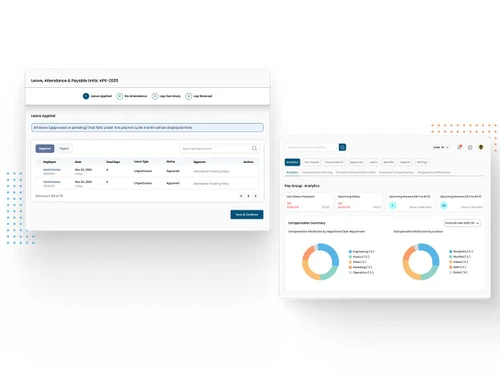Click the Compensation Summary heading
The height and width of the screenshot is (375, 500).
coord(307,223)
